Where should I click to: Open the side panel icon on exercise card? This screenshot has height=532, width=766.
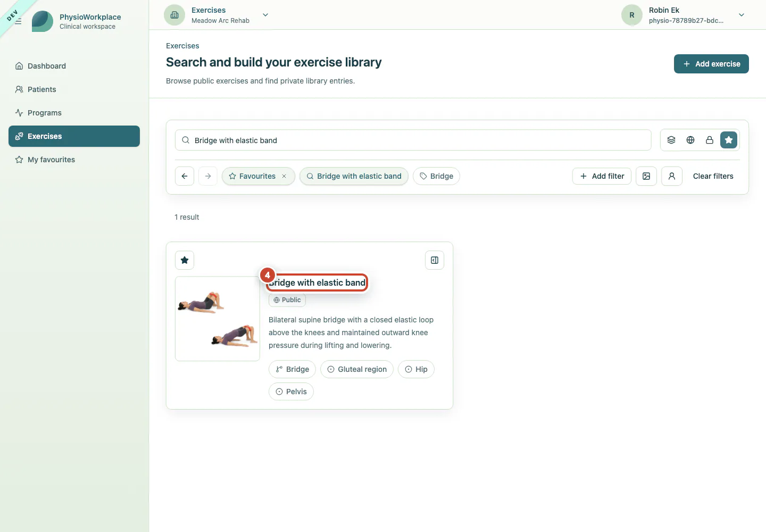435,260
